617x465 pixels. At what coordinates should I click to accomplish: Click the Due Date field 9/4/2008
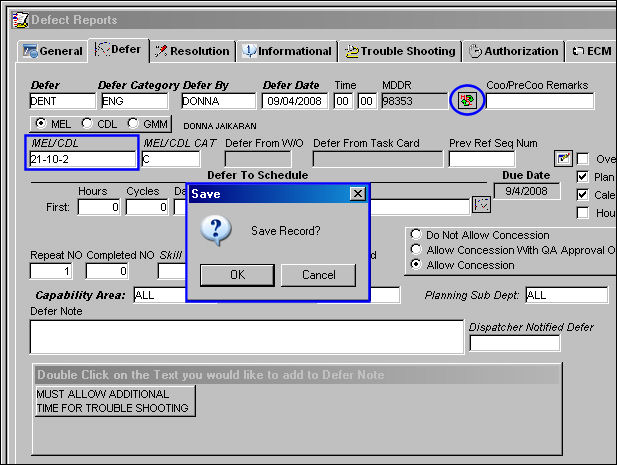(x=526, y=191)
